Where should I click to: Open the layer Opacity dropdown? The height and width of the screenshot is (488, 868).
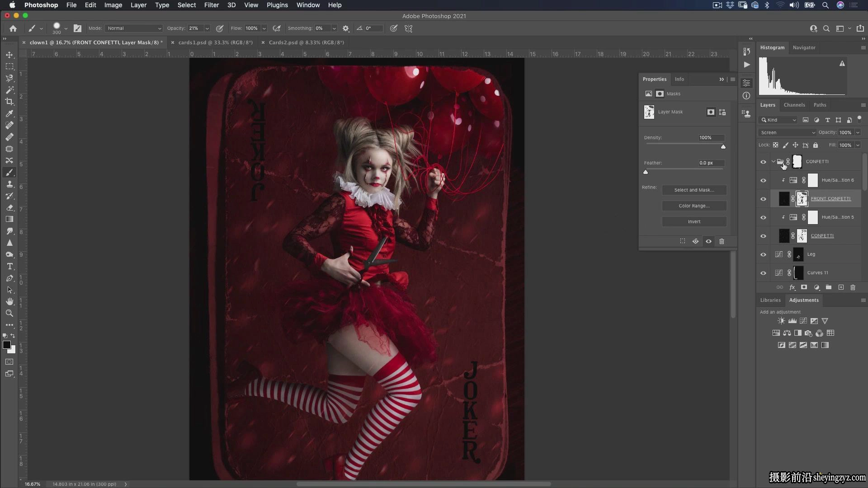(x=858, y=132)
